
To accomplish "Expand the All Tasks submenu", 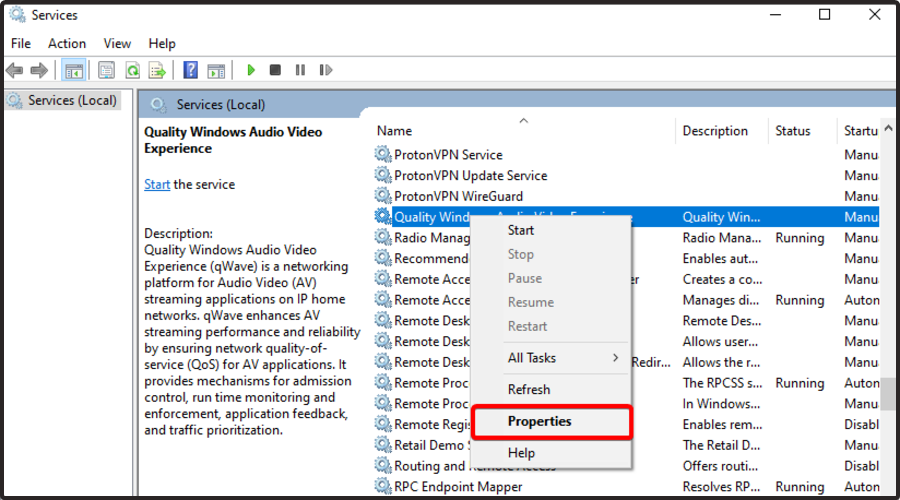I will coord(551,358).
